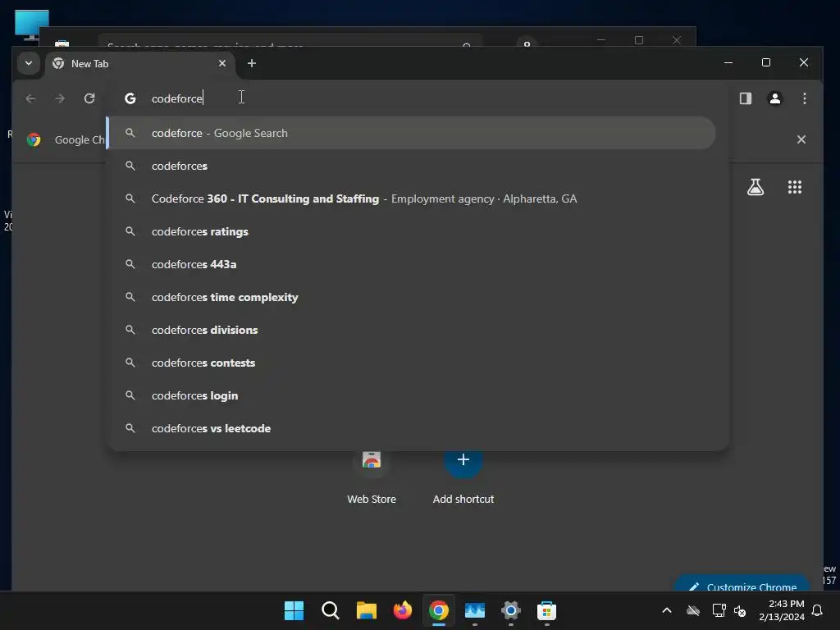The image size is (840, 630).
Task: Click the cloud sync tray icon
Action: point(693,610)
